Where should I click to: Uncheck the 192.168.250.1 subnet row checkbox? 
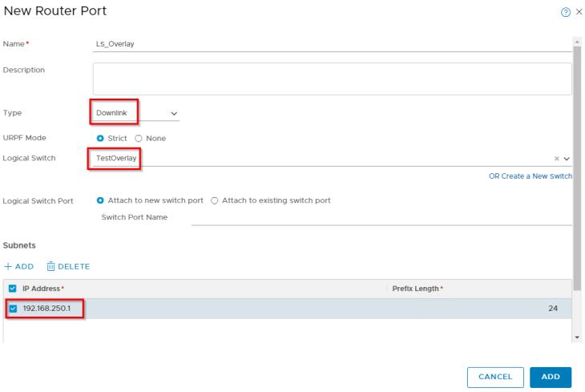coord(12,309)
